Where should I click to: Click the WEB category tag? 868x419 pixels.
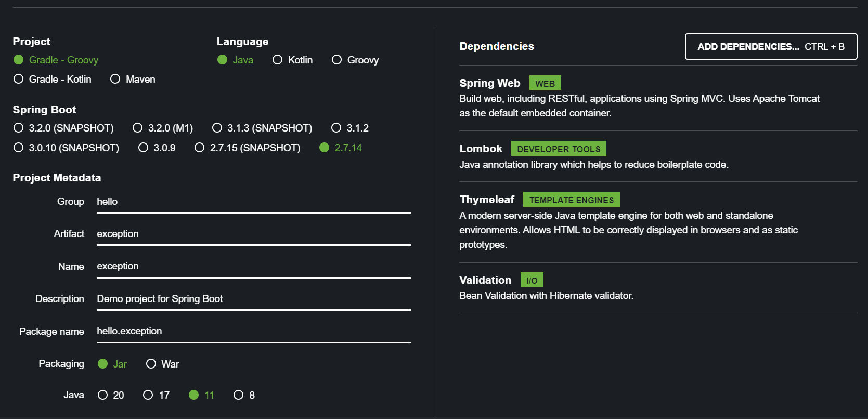point(545,83)
